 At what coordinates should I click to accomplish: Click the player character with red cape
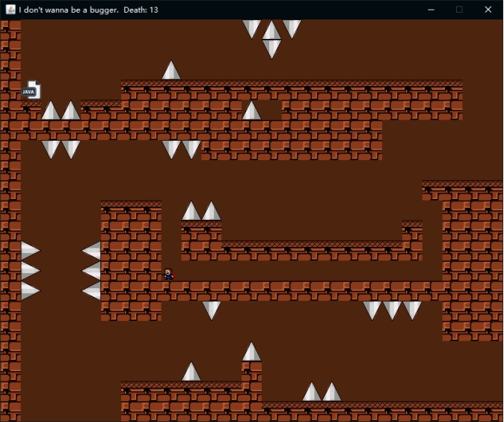point(169,274)
